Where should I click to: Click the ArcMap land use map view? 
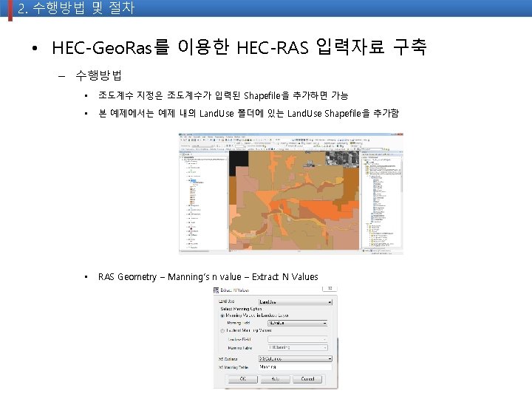tap(294, 200)
